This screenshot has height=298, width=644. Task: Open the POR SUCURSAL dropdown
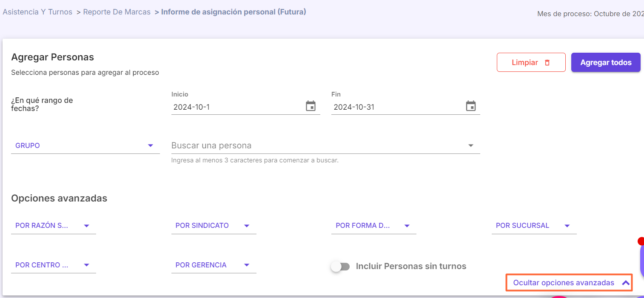pyautogui.click(x=534, y=226)
